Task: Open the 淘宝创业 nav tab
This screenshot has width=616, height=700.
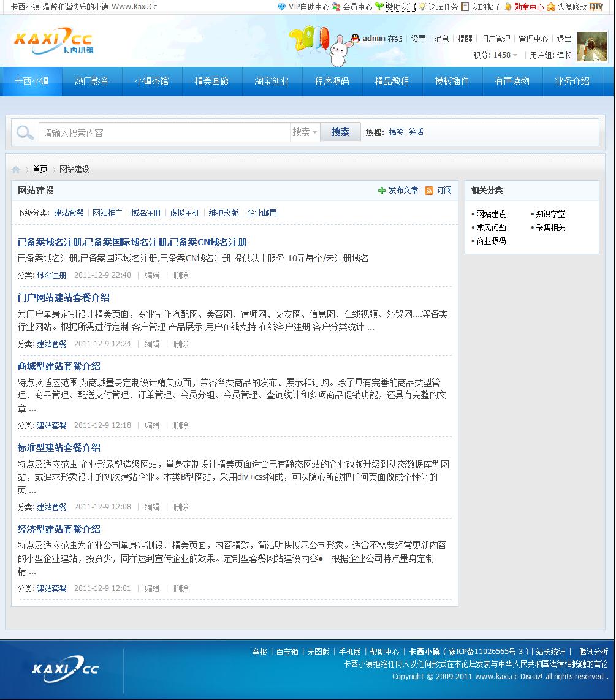Action: (x=272, y=82)
